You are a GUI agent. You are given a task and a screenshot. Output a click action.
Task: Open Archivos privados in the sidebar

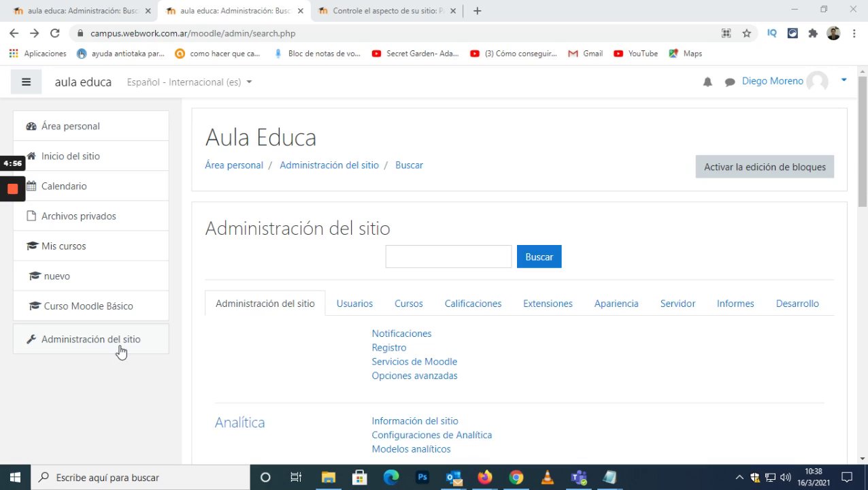click(91, 216)
